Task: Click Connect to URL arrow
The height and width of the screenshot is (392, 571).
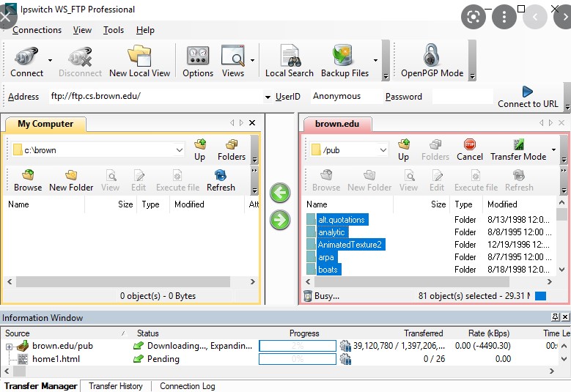Action: pyautogui.click(x=527, y=92)
